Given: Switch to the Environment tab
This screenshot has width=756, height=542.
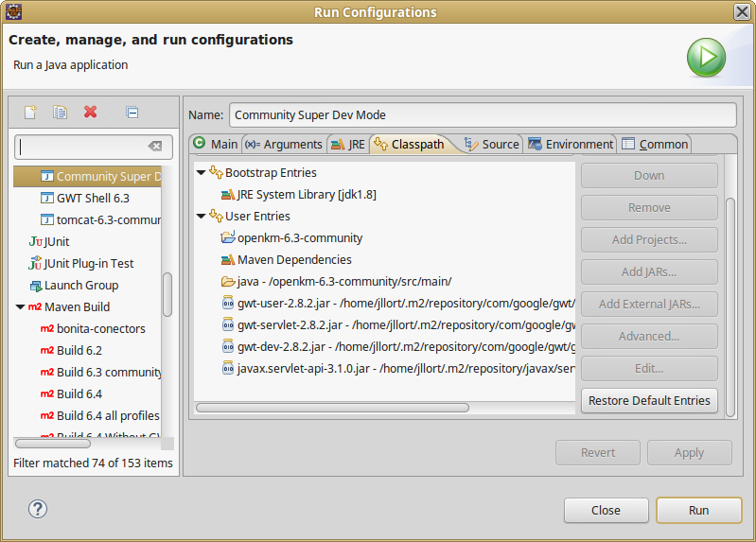Looking at the screenshot, I should 571,144.
